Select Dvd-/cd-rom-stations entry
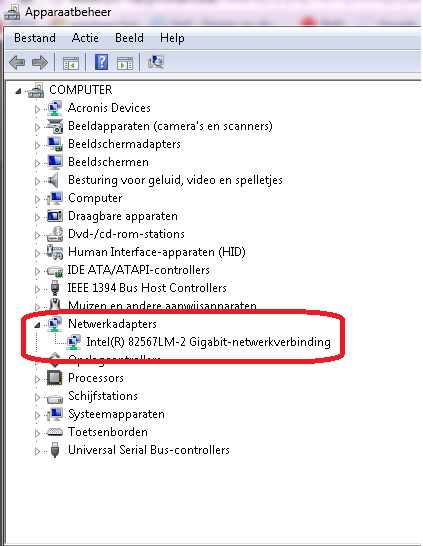 pyautogui.click(x=126, y=234)
